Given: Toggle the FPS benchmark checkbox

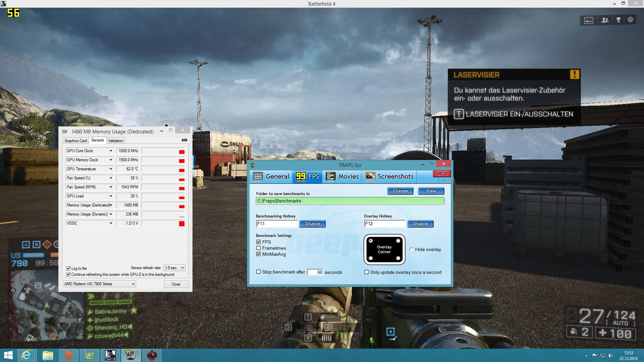Looking at the screenshot, I should pos(258,242).
